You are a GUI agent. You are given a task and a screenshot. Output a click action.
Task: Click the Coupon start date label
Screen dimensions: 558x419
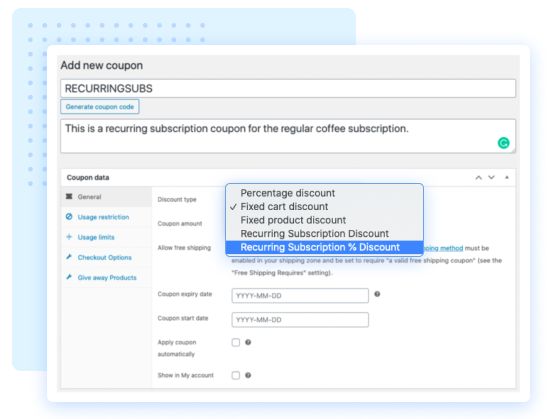point(183,318)
